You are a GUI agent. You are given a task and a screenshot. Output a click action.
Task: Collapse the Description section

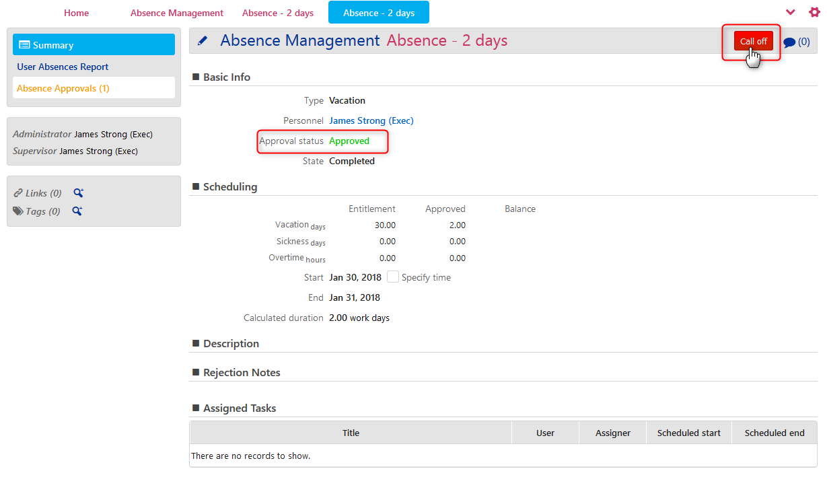pos(194,343)
